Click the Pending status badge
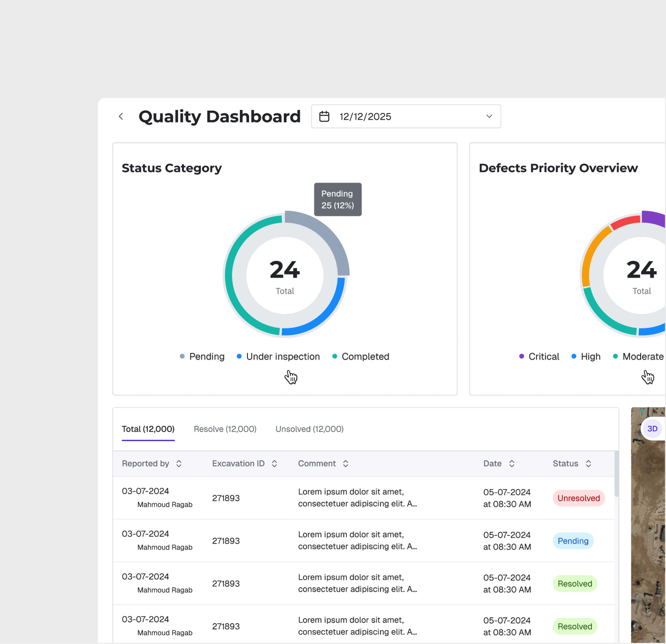Screen dimensions: 666x644 click(573, 541)
